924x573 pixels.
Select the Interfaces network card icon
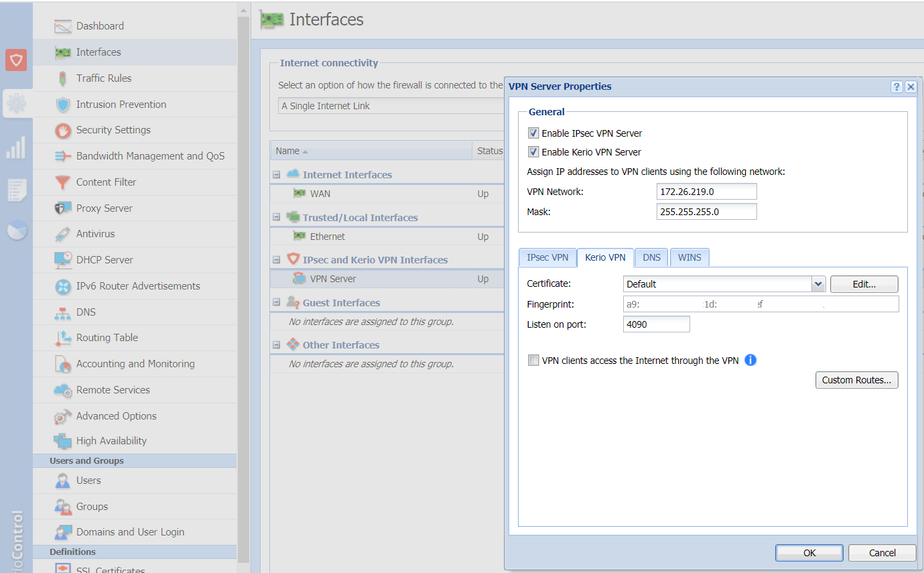pos(63,52)
